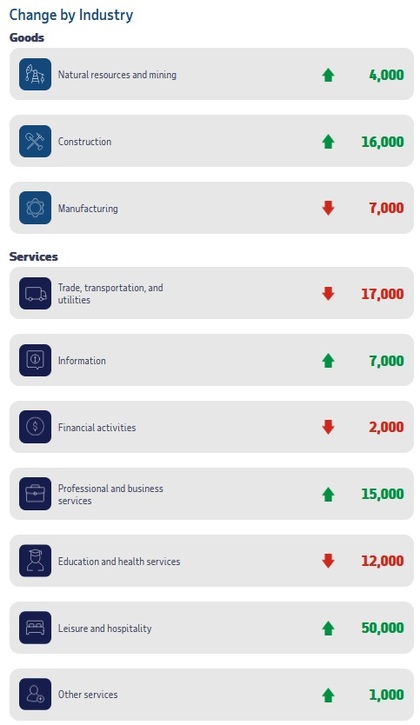Select the Education and health services label

119,561
